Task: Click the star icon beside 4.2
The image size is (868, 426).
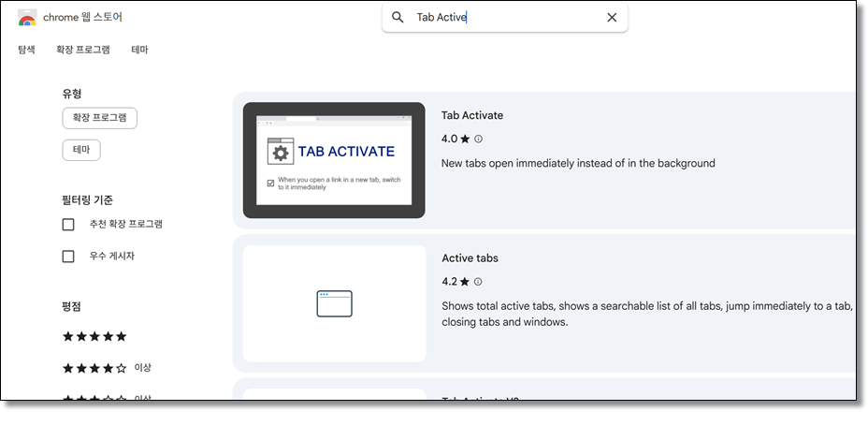Action: tap(465, 282)
